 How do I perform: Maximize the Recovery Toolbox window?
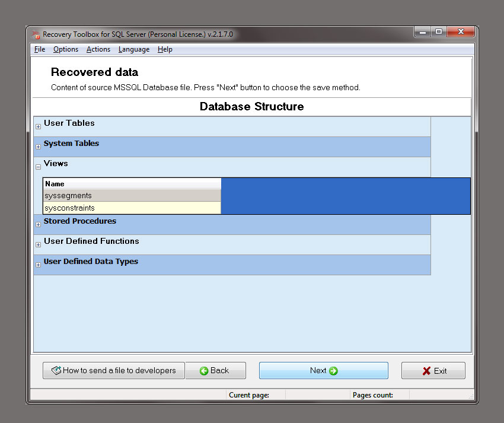click(439, 32)
